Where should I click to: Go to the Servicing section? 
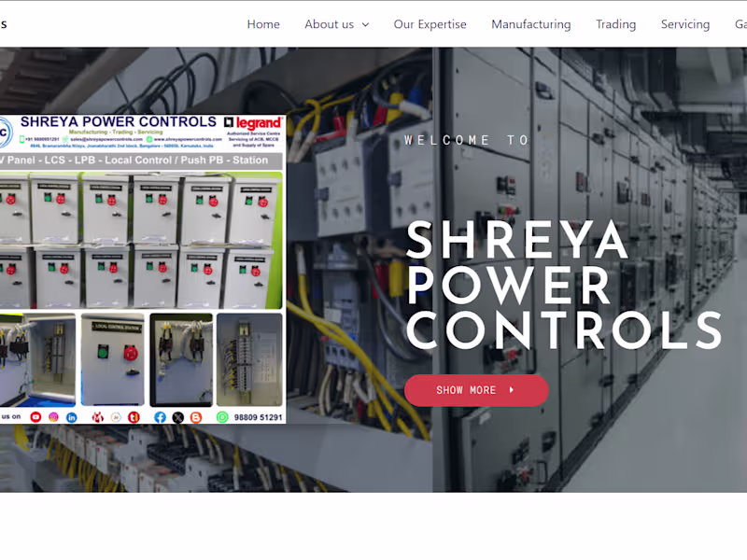tap(684, 24)
